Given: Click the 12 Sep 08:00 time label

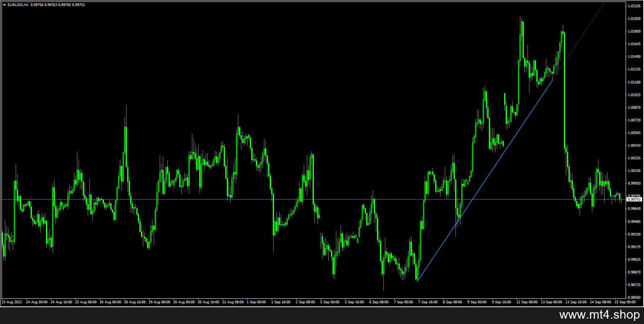Looking at the screenshot, I should pos(527,302).
